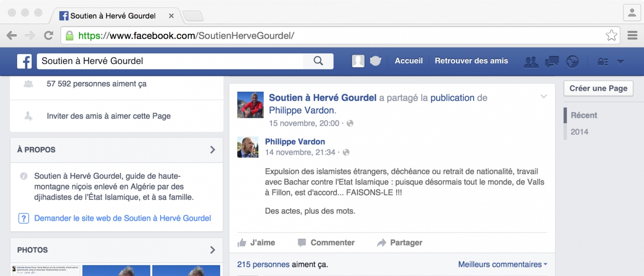
Task: Click the address bar URL
Action: (x=186, y=36)
